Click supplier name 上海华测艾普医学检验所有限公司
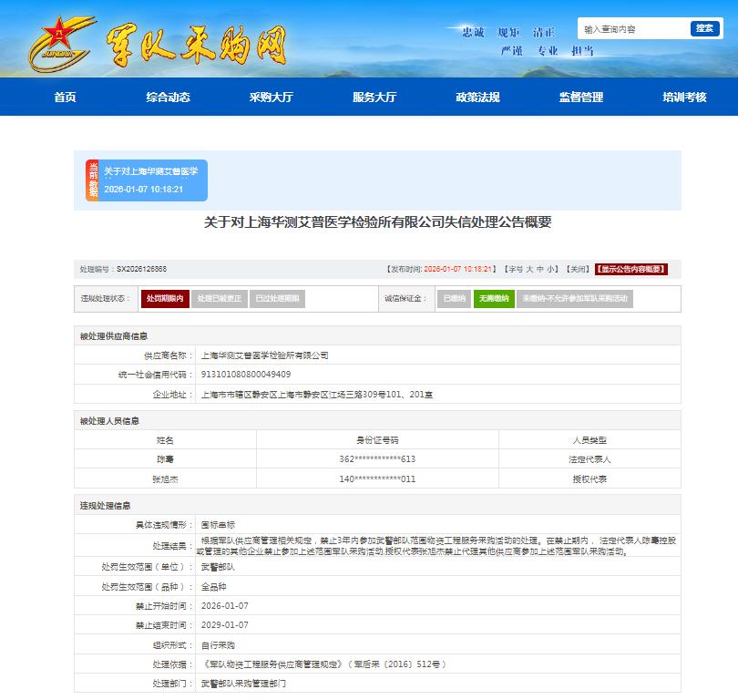 click(x=264, y=355)
